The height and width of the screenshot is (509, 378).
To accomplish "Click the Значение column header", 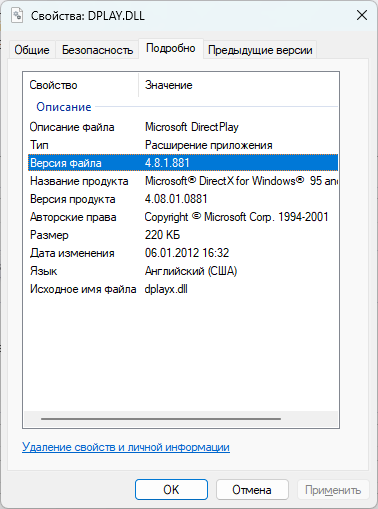I will pos(238,85).
